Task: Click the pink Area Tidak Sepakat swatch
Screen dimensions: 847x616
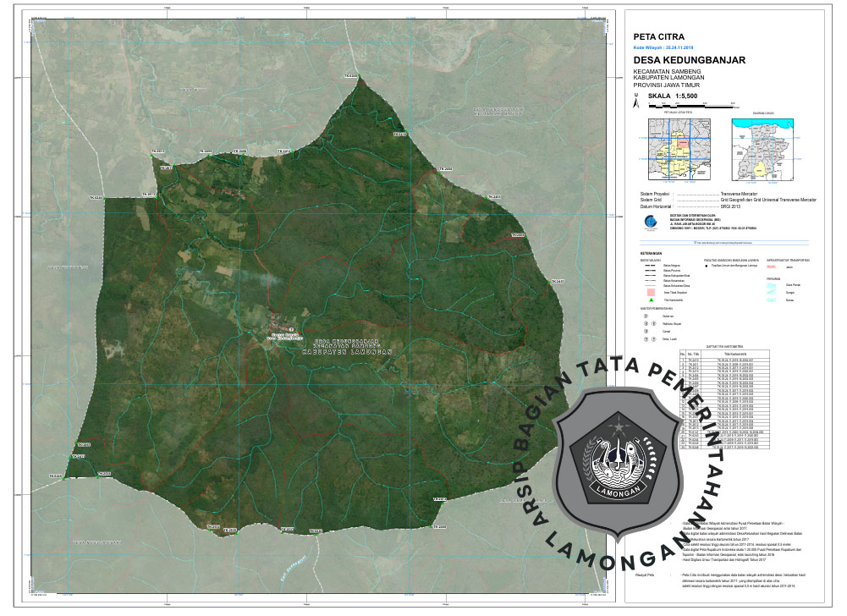Action: click(649, 293)
